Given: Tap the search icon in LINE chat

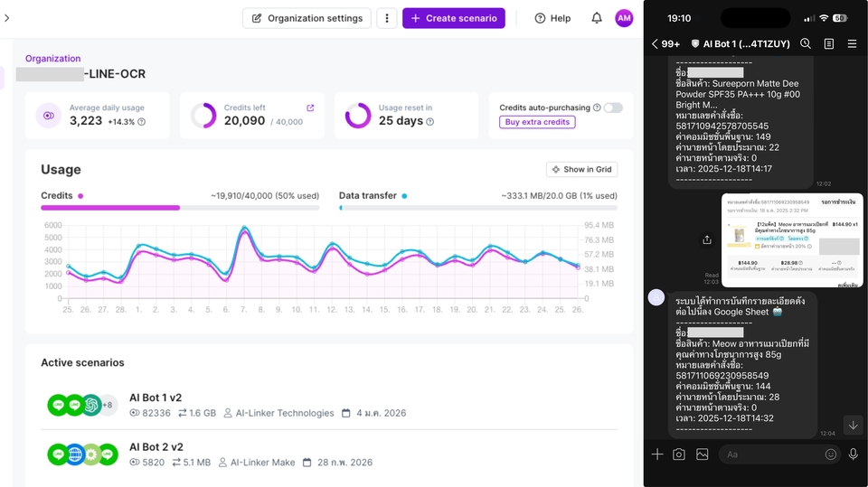Looking at the screenshot, I should (x=806, y=43).
